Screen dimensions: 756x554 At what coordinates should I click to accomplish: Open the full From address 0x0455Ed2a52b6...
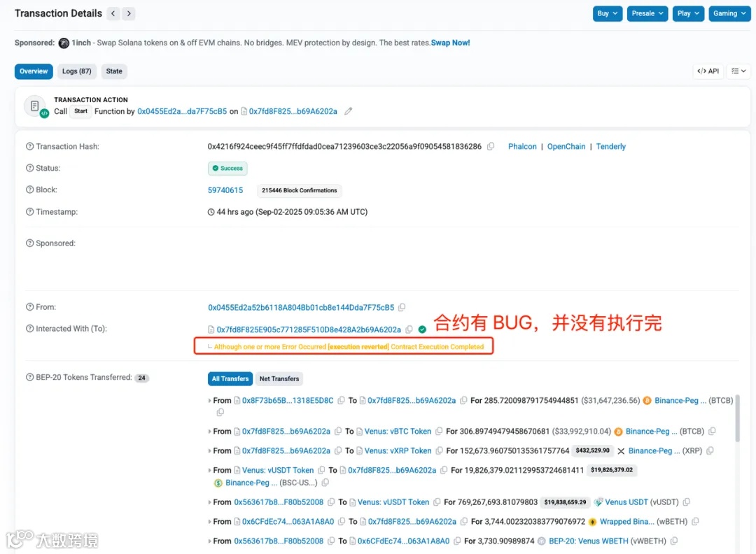pyautogui.click(x=301, y=307)
